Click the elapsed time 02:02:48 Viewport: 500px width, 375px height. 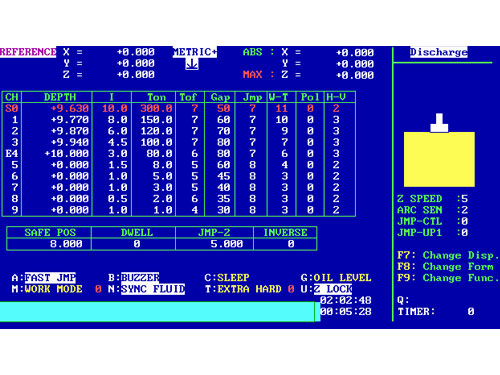tap(346, 300)
